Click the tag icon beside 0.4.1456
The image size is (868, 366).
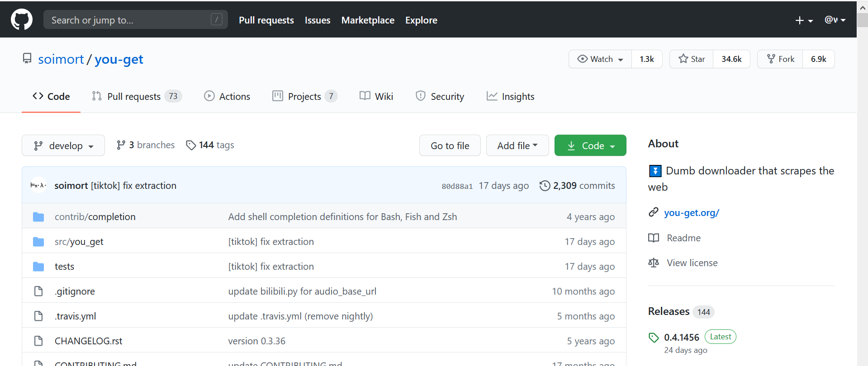pos(654,338)
